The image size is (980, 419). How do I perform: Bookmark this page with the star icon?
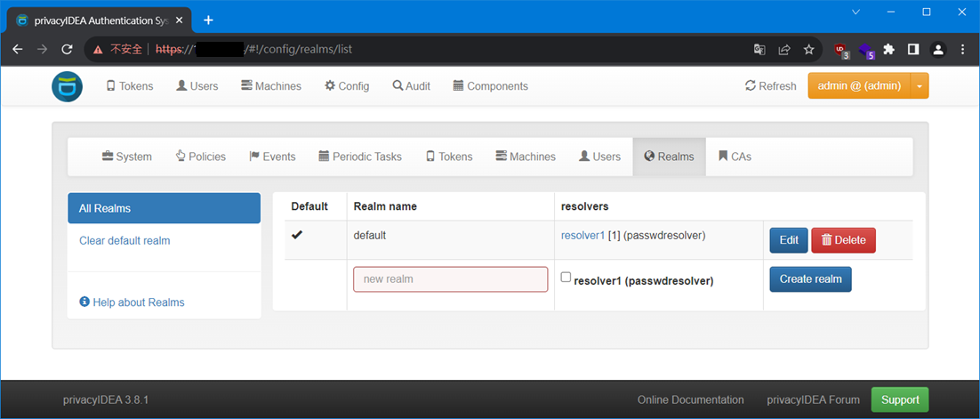[x=808, y=50]
